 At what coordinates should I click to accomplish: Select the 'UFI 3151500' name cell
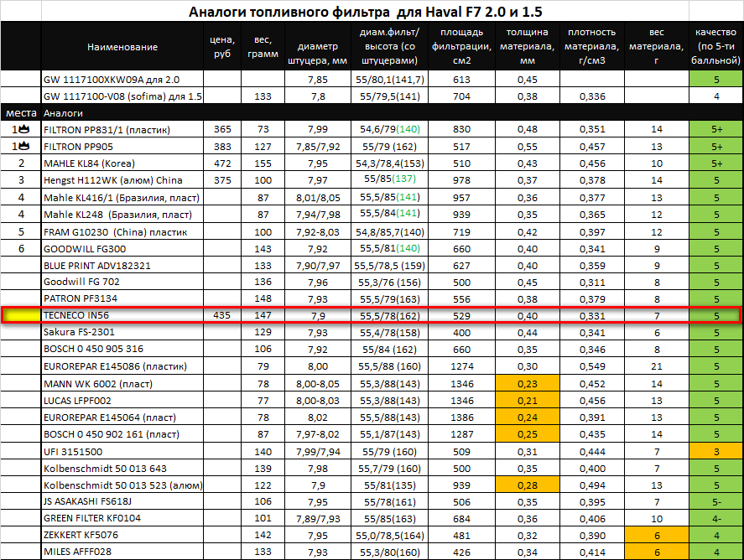click(122, 451)
